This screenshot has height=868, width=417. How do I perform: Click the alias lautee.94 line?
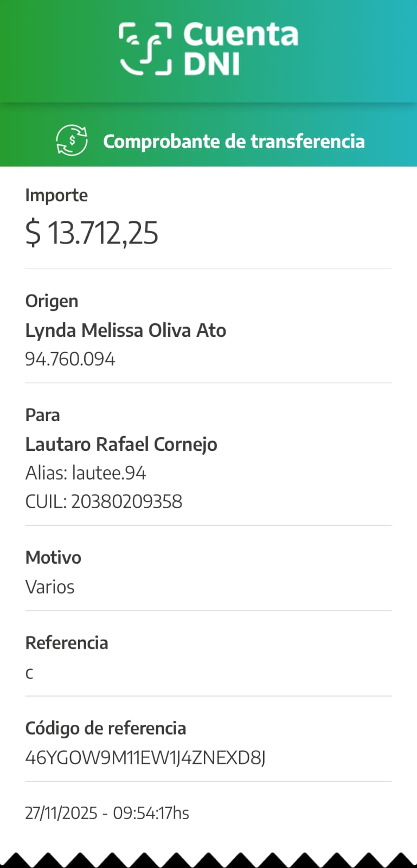tap(86, 473)
